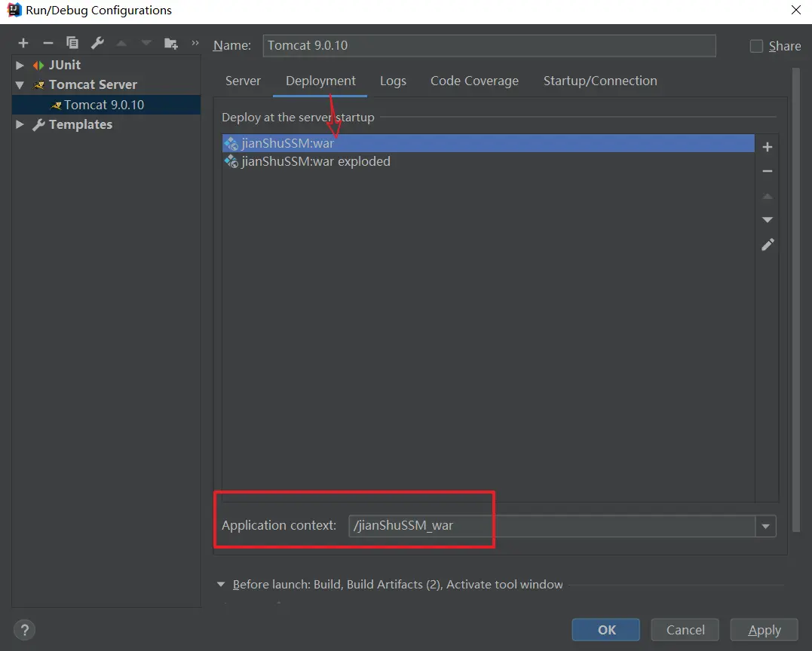Image resolution: width=812 pixels, height=651 pixels.
Task: Copy the selected configuration
Action: click(x=72, y=43)
